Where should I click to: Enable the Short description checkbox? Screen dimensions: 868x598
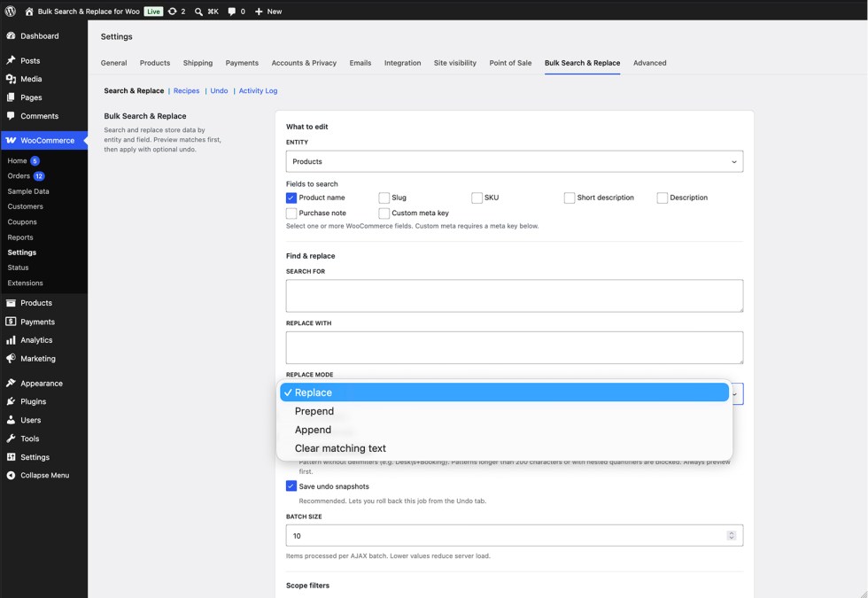point(569,198)
